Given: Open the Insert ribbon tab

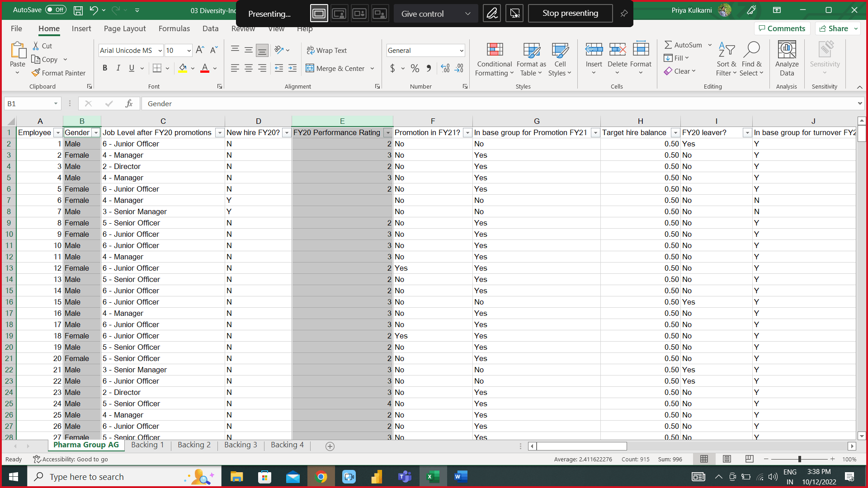Looking at the screenshot, I should (81, 28).
